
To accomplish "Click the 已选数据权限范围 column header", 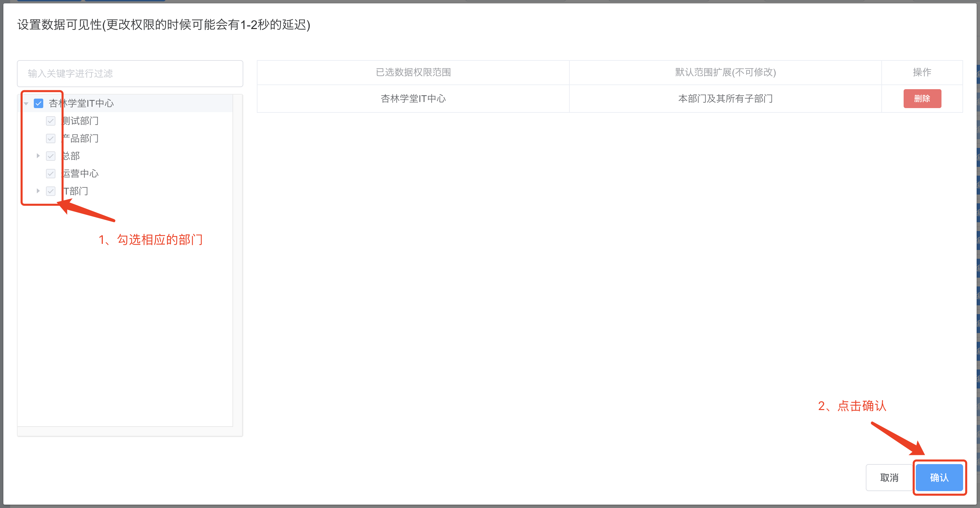I will [x=413, y=72].
